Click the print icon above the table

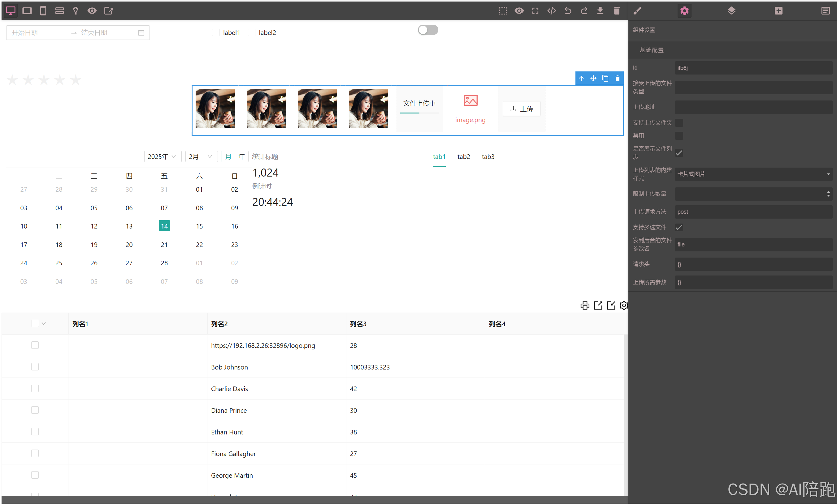tap(585, 305)
